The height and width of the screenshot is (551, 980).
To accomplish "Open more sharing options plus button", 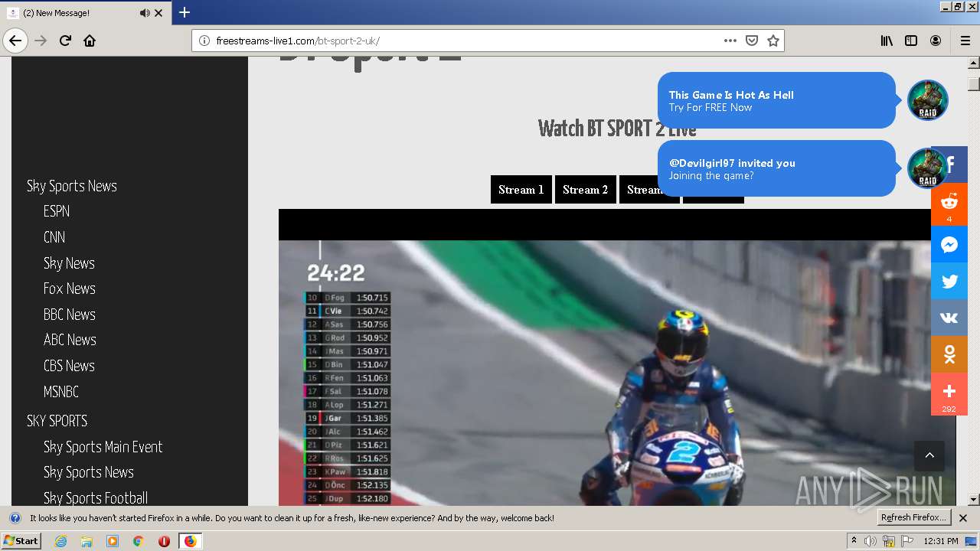I will (x=949, y=394).
